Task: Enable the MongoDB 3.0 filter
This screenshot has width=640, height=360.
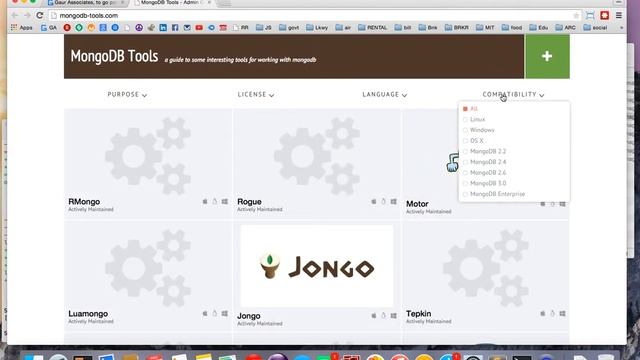Action: [465, 183]
